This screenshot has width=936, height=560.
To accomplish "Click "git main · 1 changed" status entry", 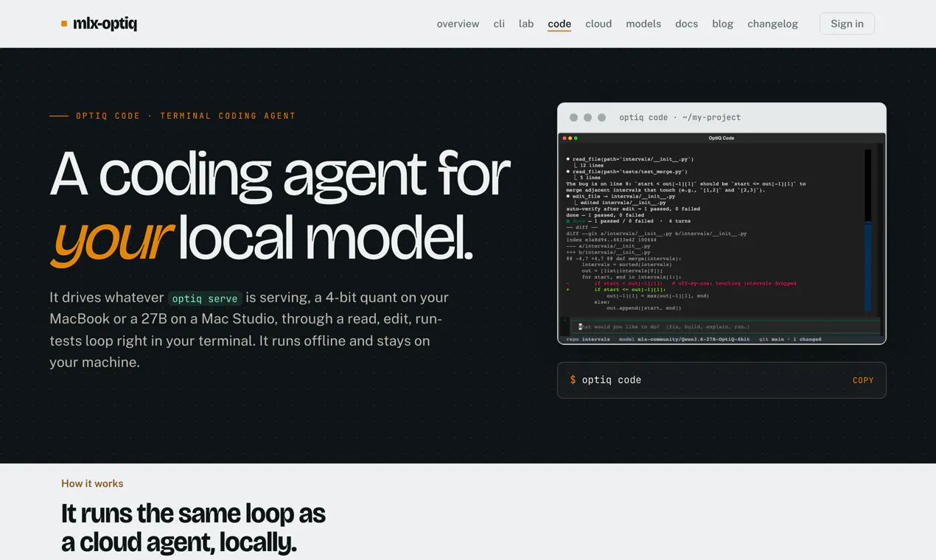I will pos(790,340).
